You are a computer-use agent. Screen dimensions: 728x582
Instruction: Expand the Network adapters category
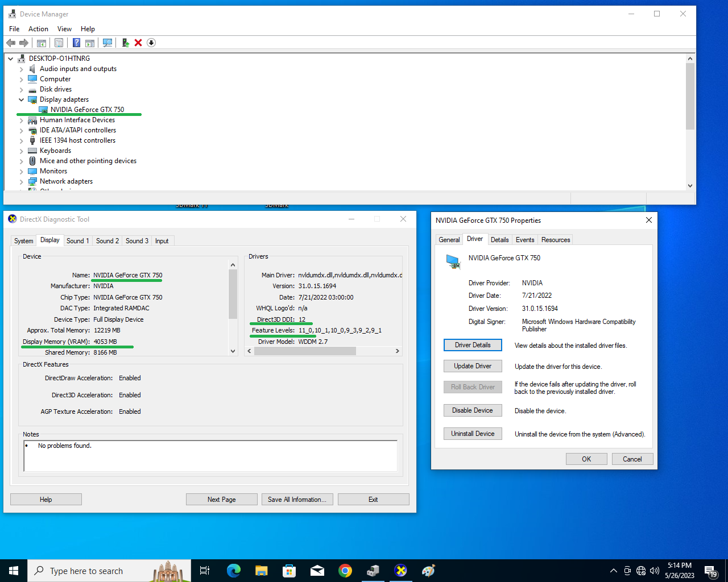click(x=22, y=181)
